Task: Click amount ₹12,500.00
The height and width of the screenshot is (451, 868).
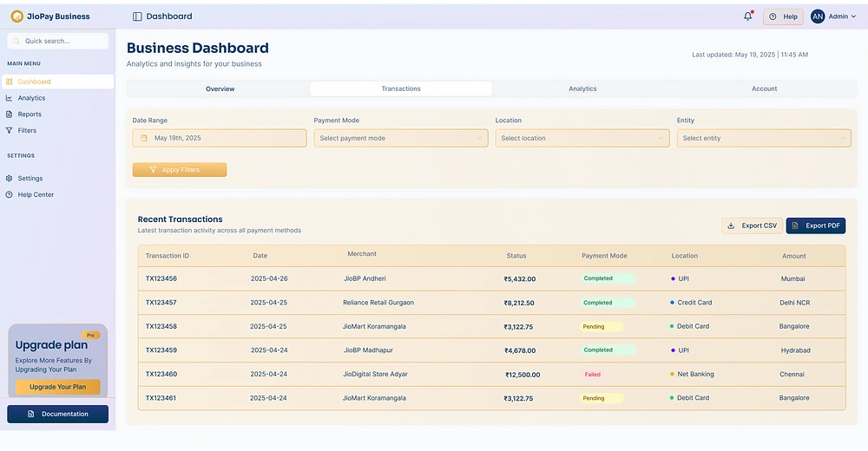Action: tap(523, 375)
